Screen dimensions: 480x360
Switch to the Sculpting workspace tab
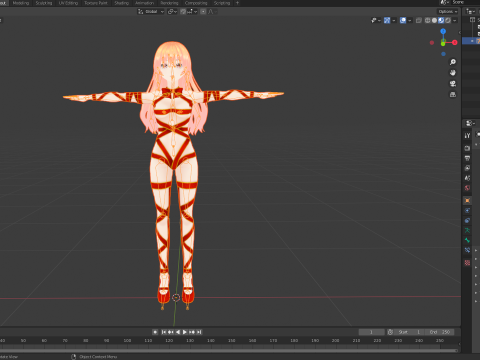click(x=44, y=3)
